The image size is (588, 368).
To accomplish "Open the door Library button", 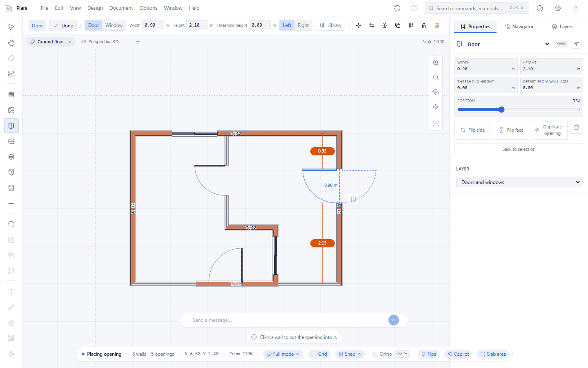I will [331, 25].
